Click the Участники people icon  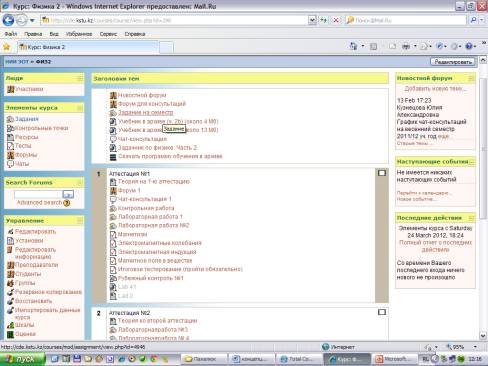click(11, 89)
